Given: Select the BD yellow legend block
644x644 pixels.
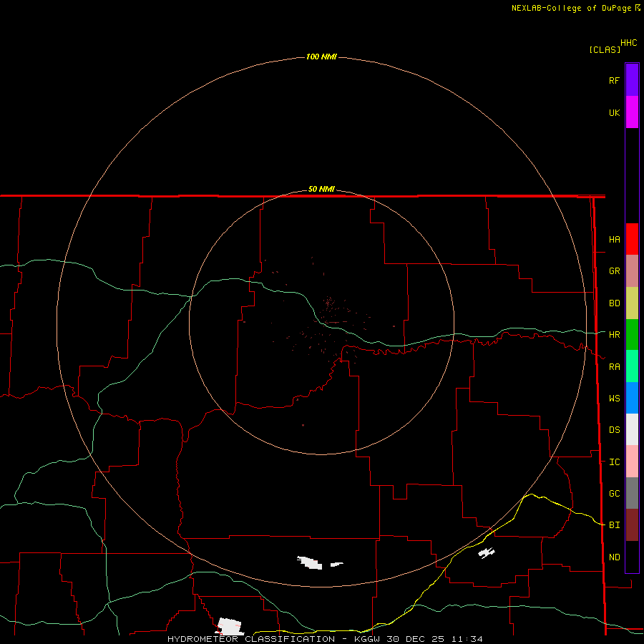Looking at the screenshot, I should (632, 303).
